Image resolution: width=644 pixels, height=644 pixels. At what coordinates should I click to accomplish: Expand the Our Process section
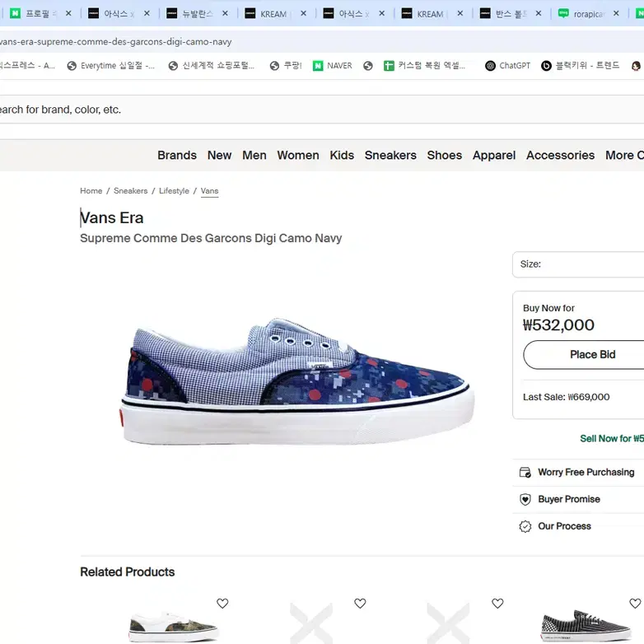564,527
